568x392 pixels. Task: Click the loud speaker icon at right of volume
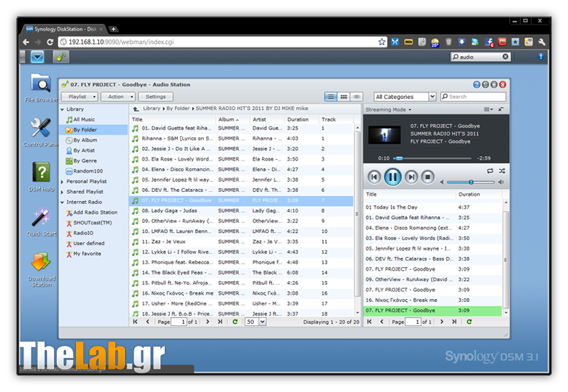[501, 183]
